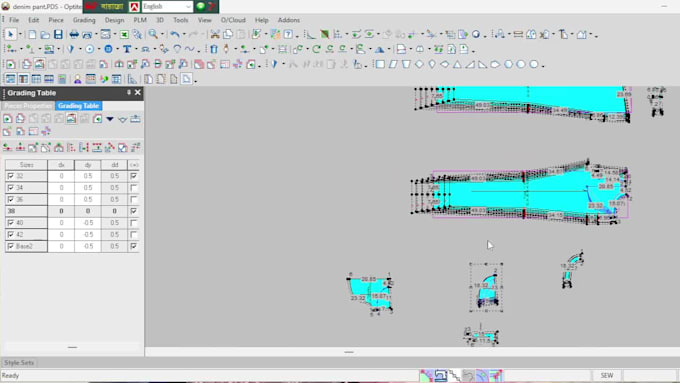This screenshot has width=680, height=383.
Task: Create a parallelogram with the parallelogram shape icon
Action: click(x=393, y=64)
